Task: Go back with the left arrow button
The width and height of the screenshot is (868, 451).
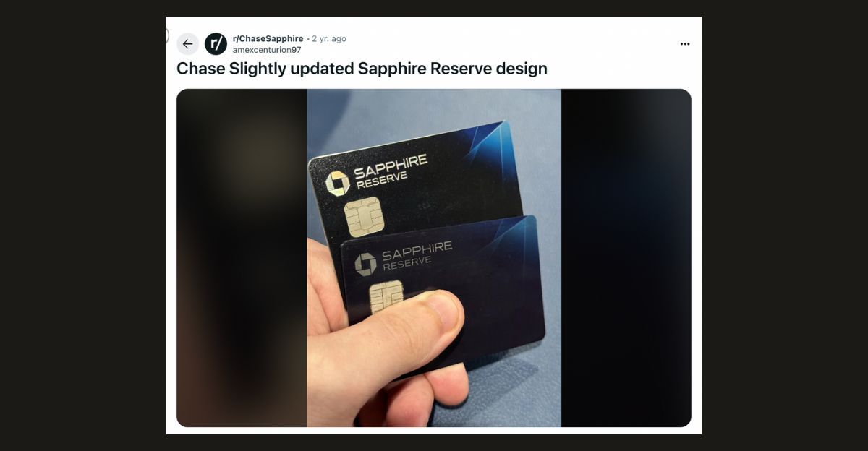Action: point(187,44)
